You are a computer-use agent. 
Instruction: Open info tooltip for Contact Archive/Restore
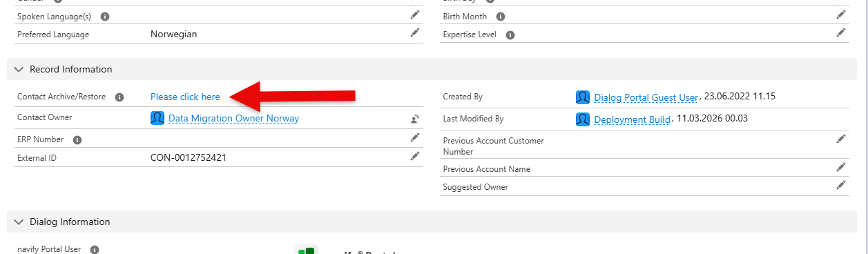click(x=119, y=97)
